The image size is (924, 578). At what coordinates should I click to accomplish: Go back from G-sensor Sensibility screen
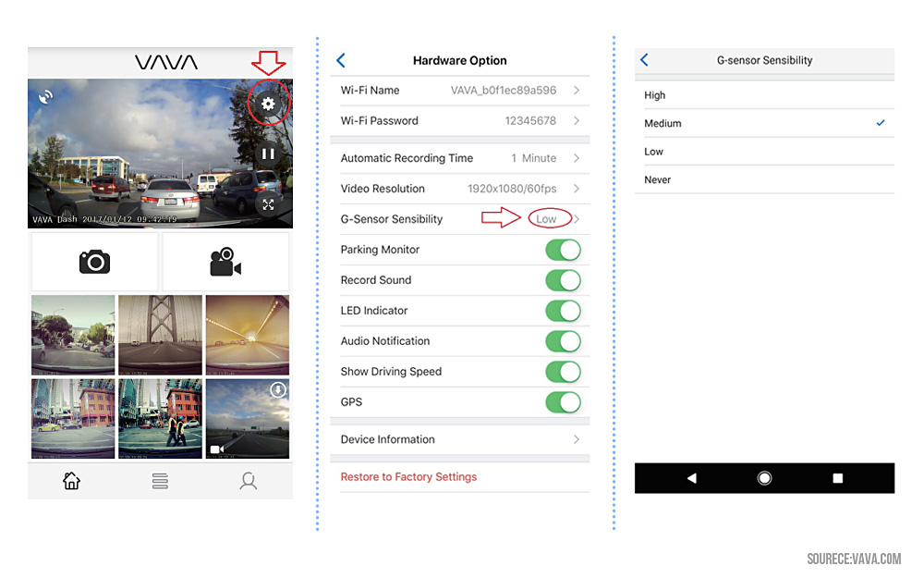pos(645,59)
